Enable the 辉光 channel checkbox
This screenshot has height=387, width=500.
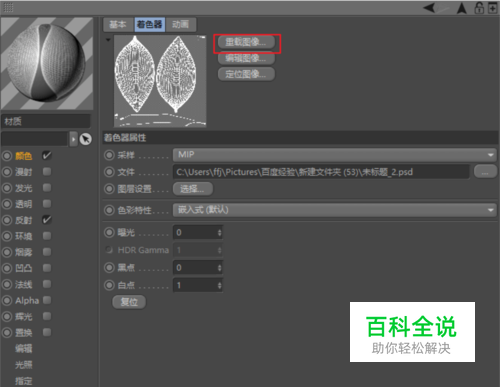coord(47,316)
